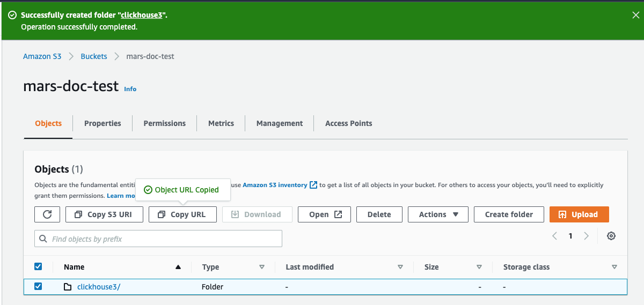This screenshot has width=644, height=305.
Task: Uncheck the clickhouse3/ row checkbox
Action: click(38, 286)
